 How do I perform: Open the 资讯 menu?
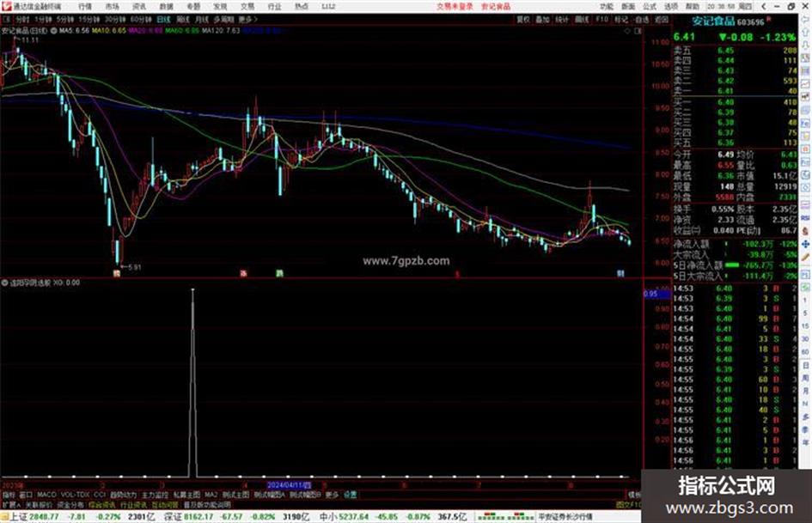(x=139, y=7)
